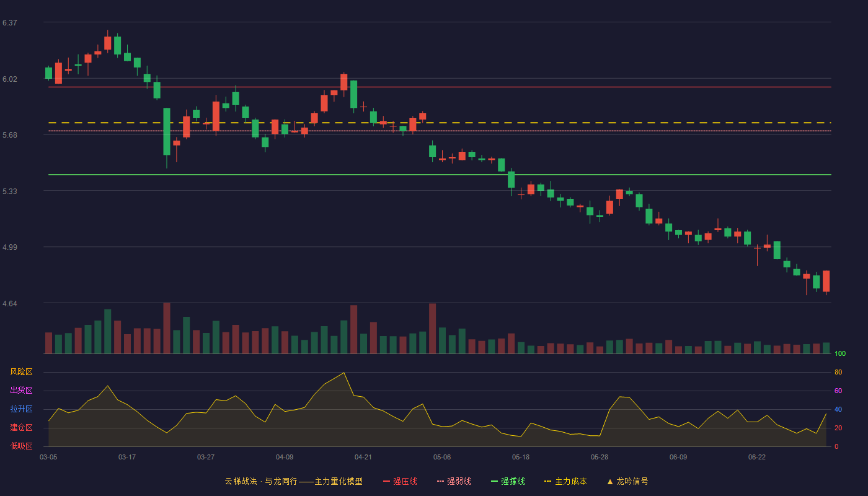
Task: Click the 4.99 price axis label
Action: (10, 247)
